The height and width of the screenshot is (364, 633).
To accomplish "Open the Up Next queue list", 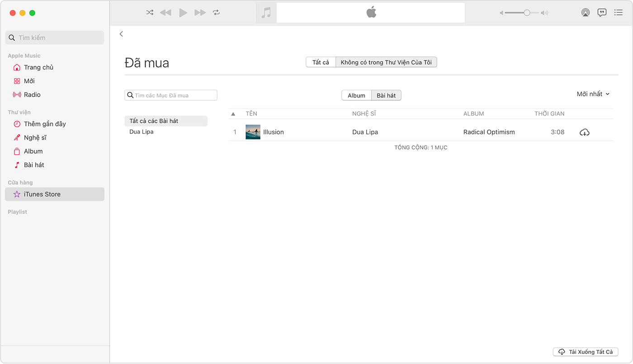I will click(619, 13).
